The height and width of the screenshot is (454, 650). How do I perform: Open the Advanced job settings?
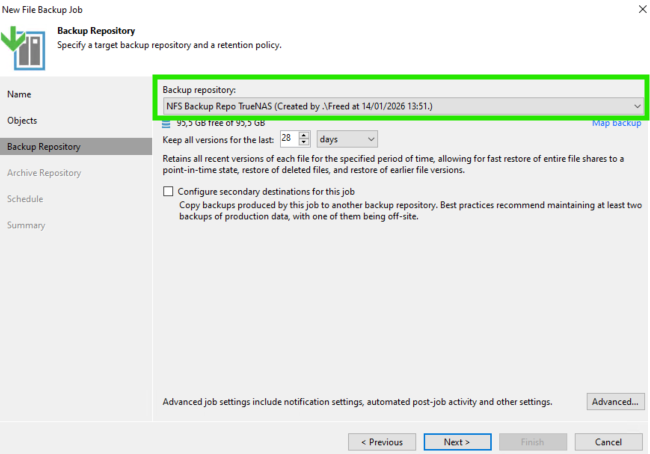click(x=614, y=402)
